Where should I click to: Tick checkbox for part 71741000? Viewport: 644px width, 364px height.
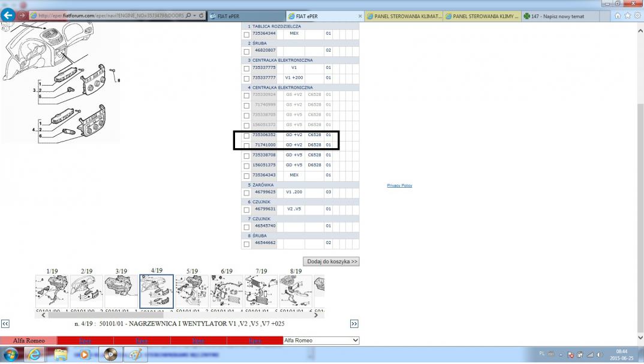click(x=246, y=146)
